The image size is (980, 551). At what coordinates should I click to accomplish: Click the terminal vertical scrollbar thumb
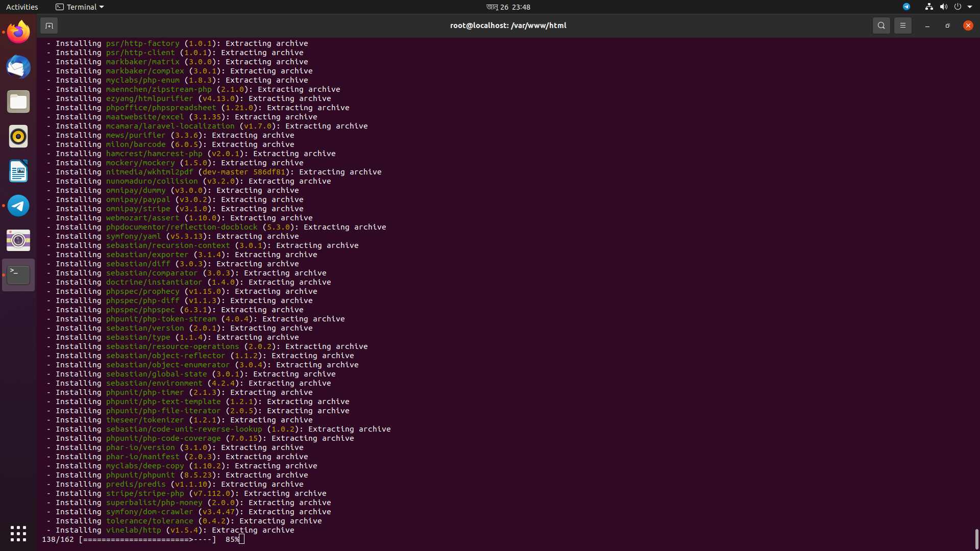coord(976,538)
